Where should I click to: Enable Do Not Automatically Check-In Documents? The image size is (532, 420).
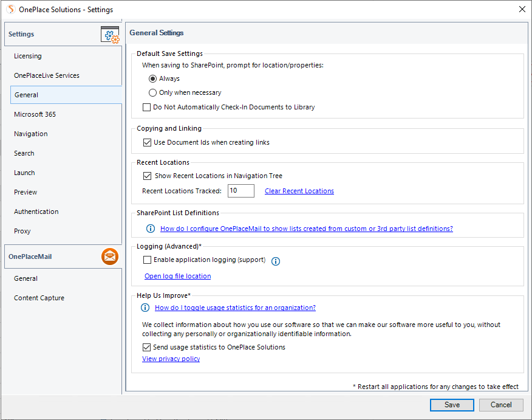point(146,108)
